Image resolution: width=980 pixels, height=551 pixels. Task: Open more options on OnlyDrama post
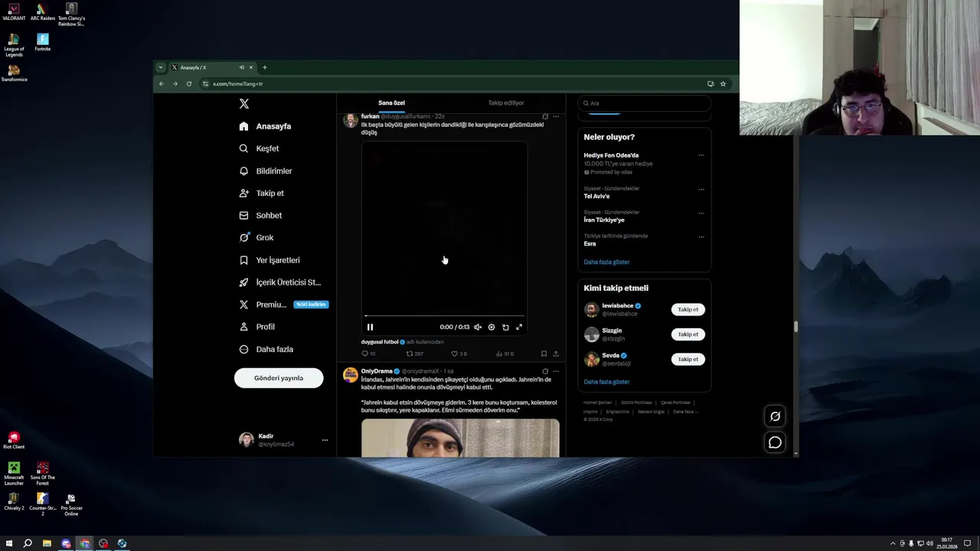click(556, 371)
